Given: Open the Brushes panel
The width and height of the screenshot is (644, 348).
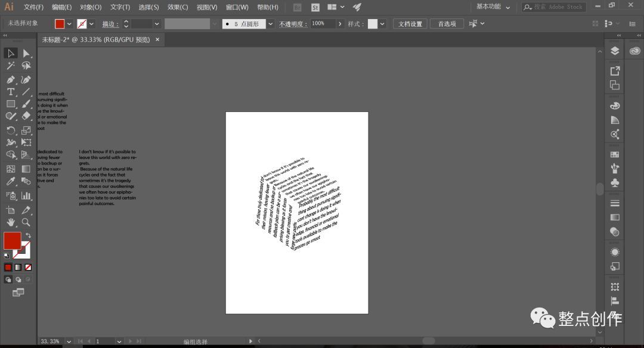Looking at the screenshot, I should [x=615, y=168].
